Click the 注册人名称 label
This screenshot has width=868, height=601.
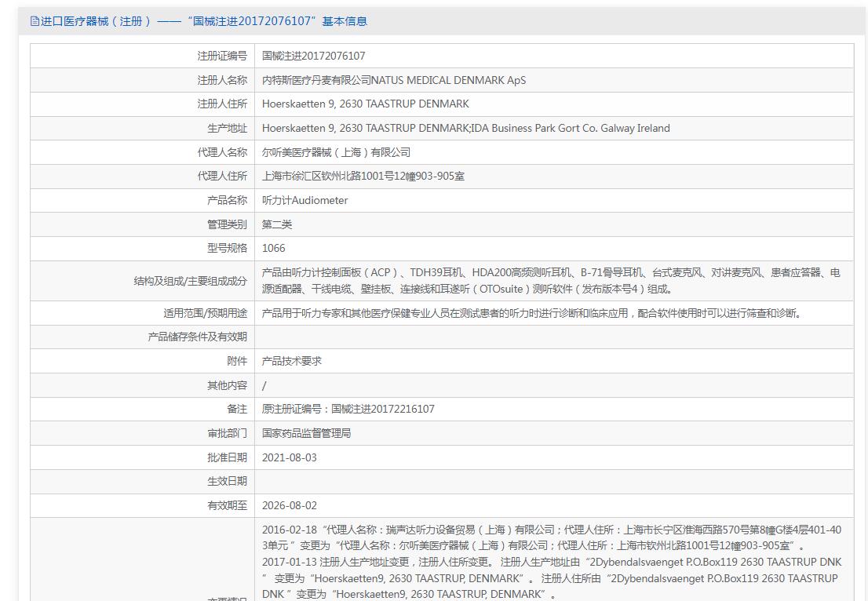[x=222, y=80]
